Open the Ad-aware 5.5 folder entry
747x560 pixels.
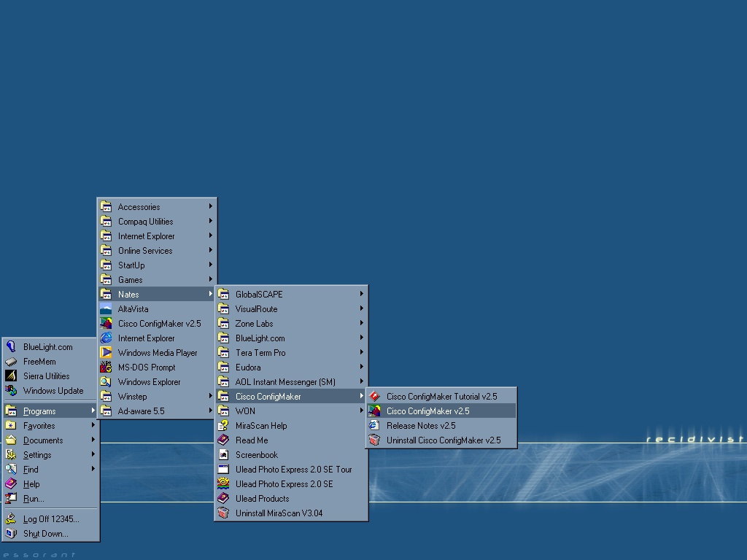click(x=157, y=411)
